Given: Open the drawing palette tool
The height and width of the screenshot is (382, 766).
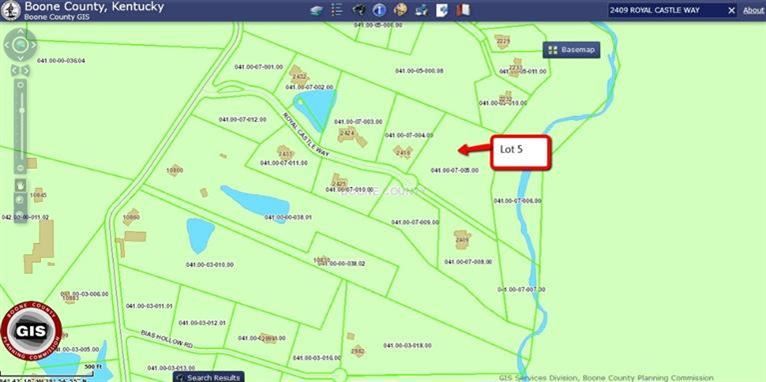Looking at the screenshot, I should coord(401,10).
